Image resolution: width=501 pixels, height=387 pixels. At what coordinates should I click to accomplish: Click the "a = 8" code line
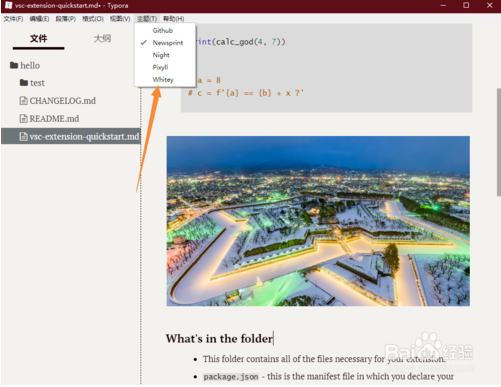coord(209,80)
